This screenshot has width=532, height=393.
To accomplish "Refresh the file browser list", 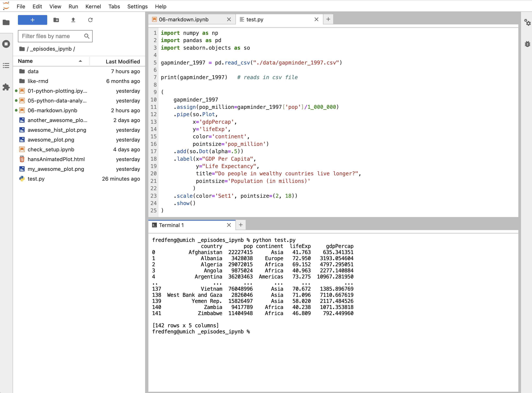I will click(90, 20).
